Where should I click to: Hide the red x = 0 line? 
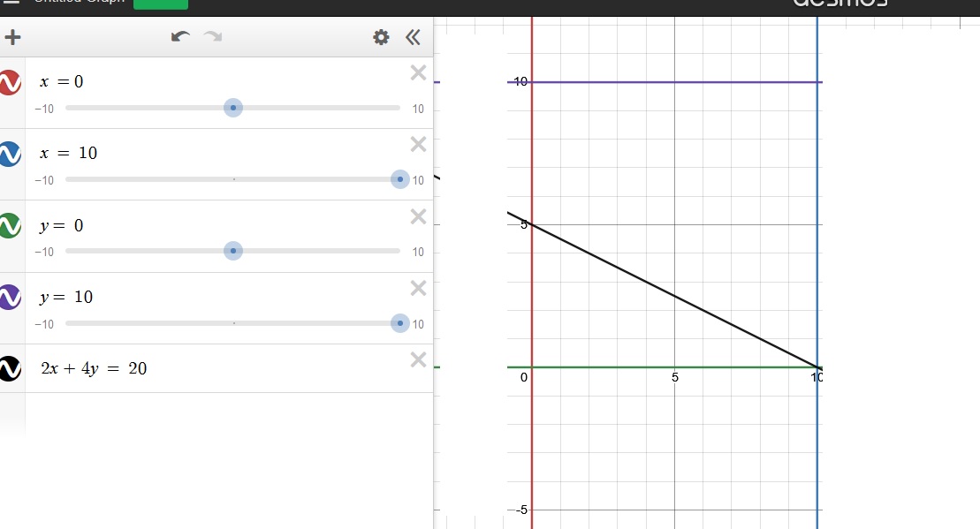(10, 82)
